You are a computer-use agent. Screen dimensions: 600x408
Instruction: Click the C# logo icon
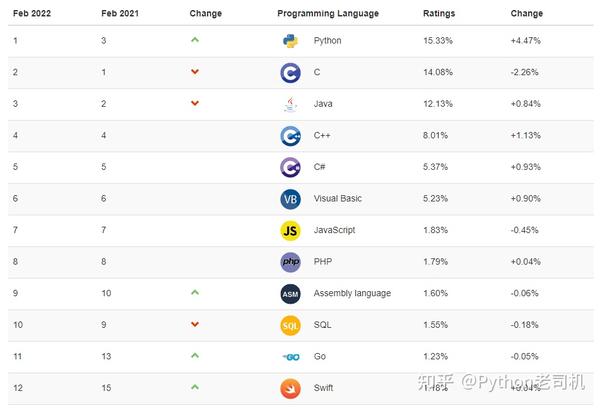pos(290,167)
